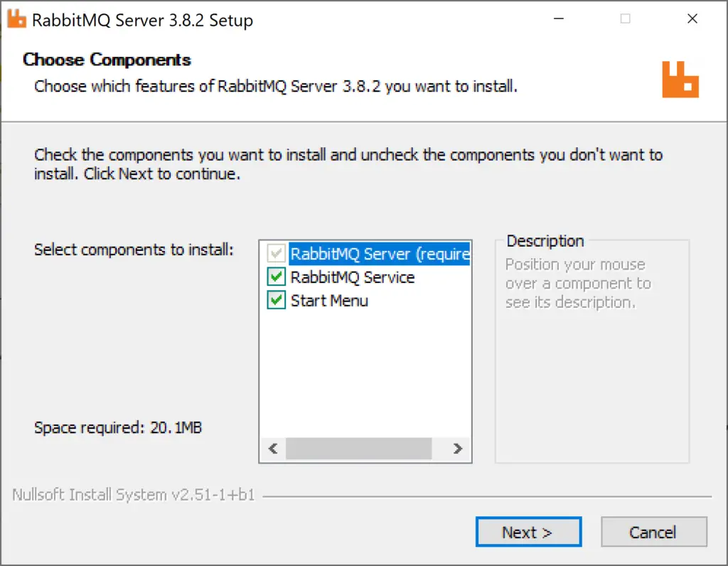
Task: Click the RabbitMQ logo in top-right corner
Action: pyautogui.click(x=680, y=78)
